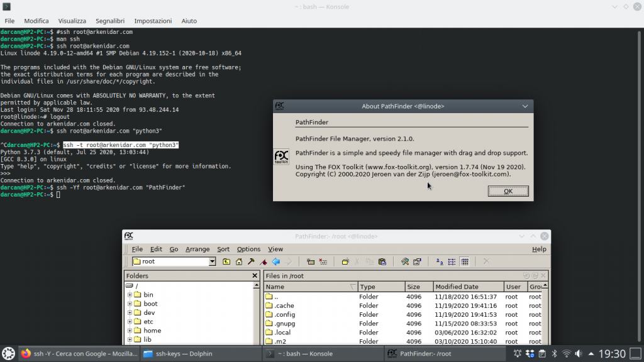Expand the lib folder in tree

tap(130, 339)
